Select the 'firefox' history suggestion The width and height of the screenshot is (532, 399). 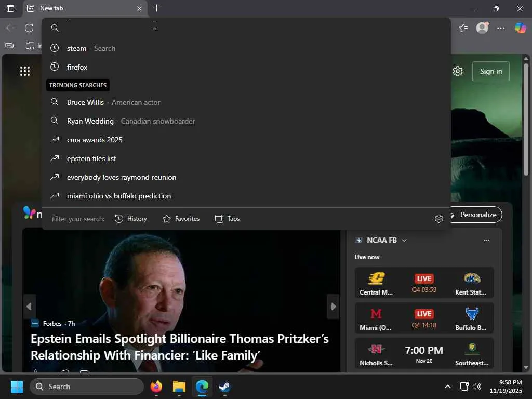coord(246,67)
